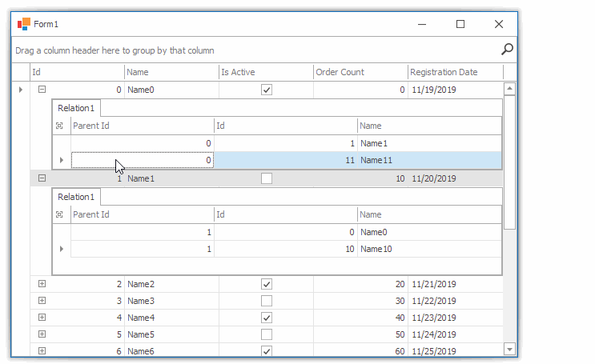Check Is Active for Name1
This screenshot has height=364, width=595.
tap(267, 178)
